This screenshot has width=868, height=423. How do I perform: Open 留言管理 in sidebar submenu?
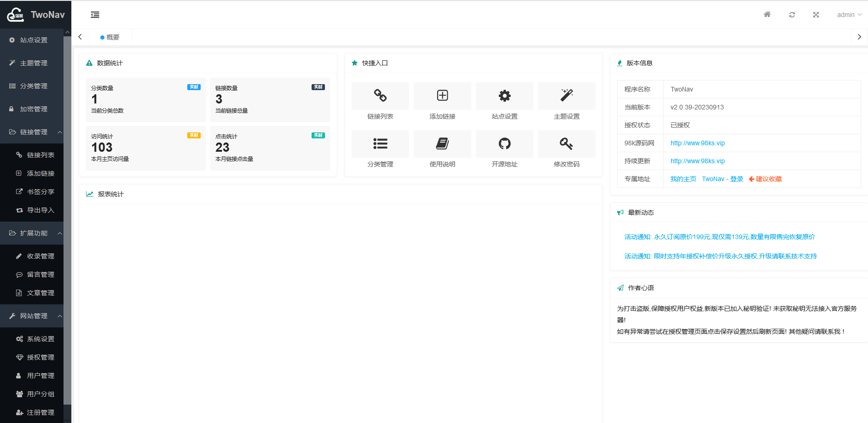(x=32, y=274)
